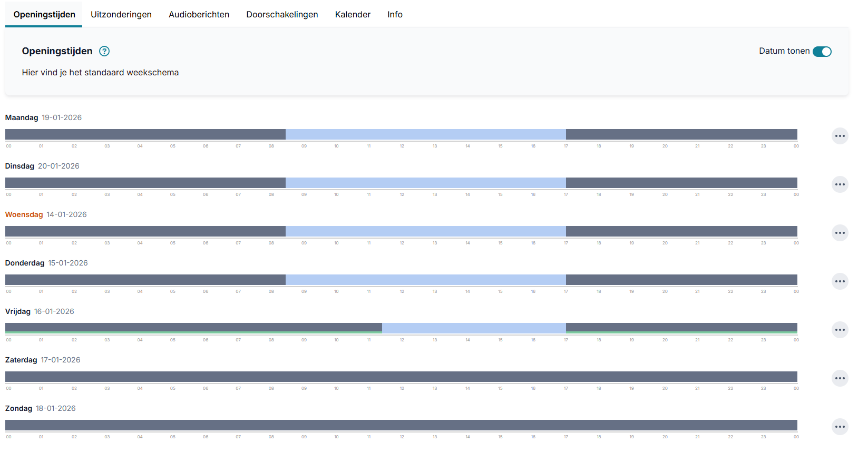Open the three-dot menu for Donderdag
The image size is (868, 462).
(x=840, y=281)
